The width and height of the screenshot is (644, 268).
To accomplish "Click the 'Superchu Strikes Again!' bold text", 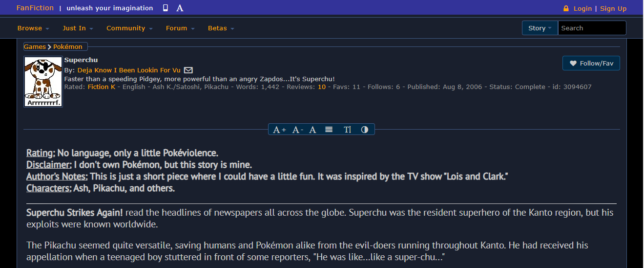I will pos(75,213).
